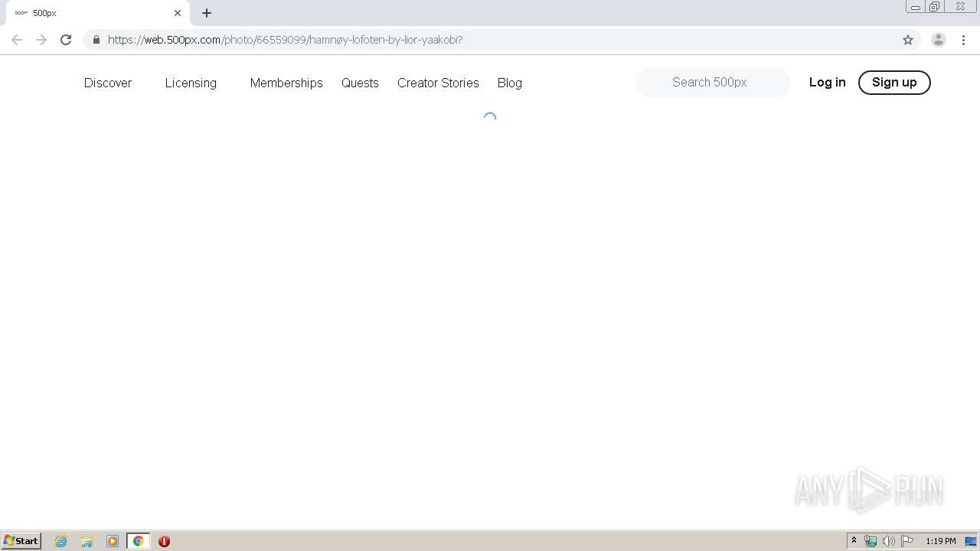Open the Windows Start menu
The image size is (980, 551).
click(21, 541)
